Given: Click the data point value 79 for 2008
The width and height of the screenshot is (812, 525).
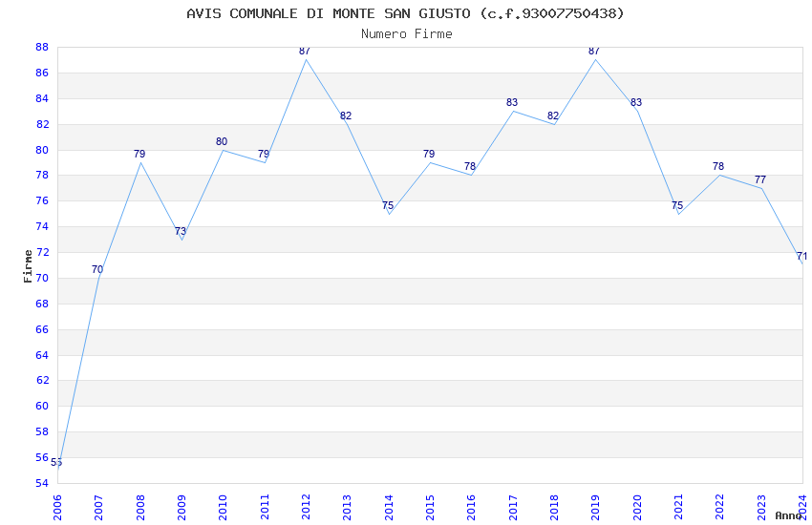Looking at the screenshot, I should [139, 154].
